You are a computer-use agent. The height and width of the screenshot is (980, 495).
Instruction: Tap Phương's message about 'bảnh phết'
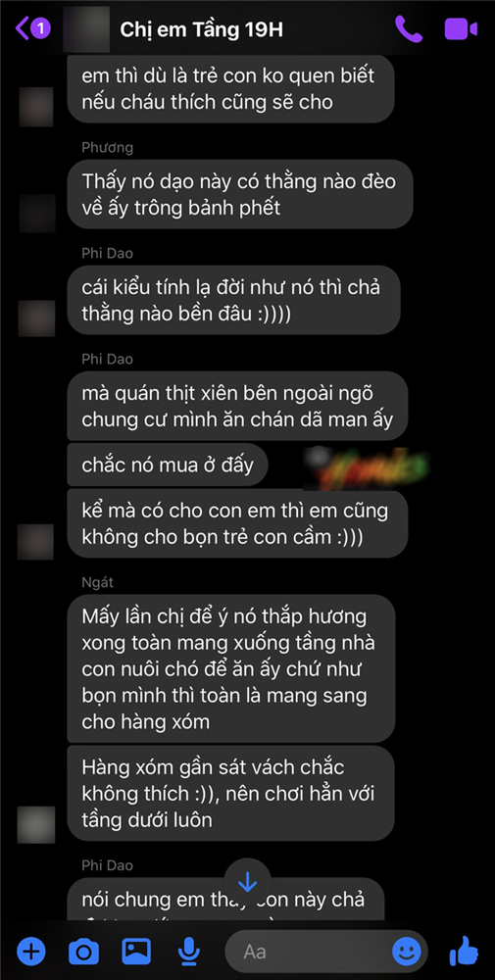pyautogui.click(x=240, y=194)
